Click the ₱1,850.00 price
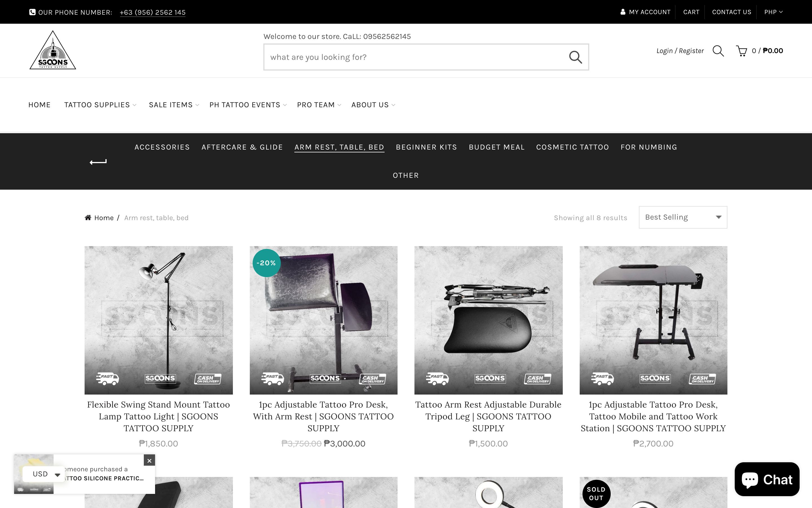The height and width of the screenshot is (508, 812). [158, 443]
